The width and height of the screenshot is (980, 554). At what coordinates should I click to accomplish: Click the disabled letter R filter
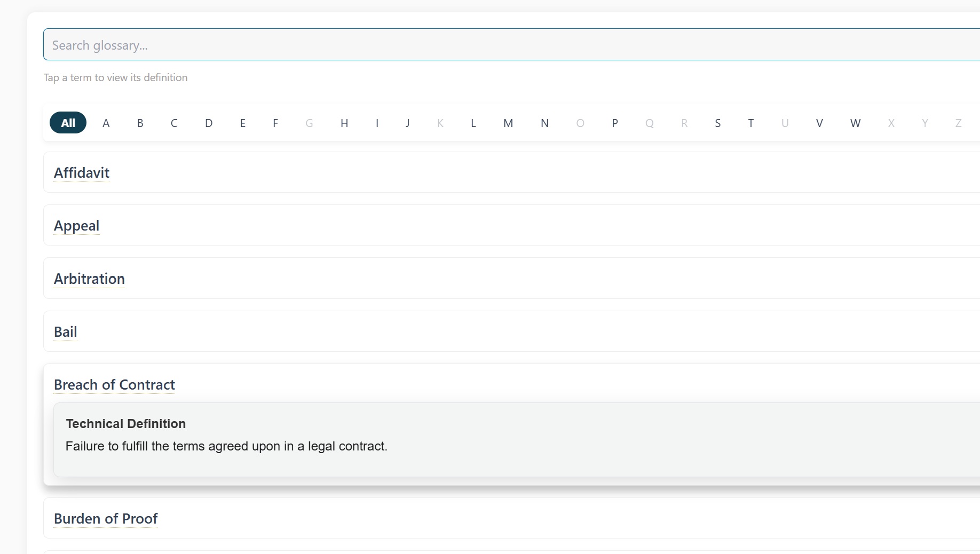(x=684, y=123)
